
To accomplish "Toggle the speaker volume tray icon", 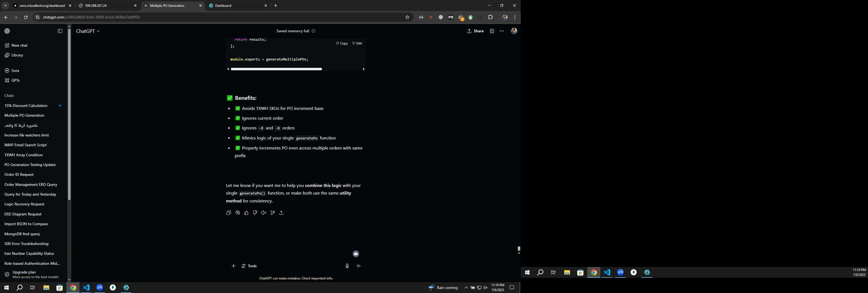I will pyautogui.click(x=486, y=288).
